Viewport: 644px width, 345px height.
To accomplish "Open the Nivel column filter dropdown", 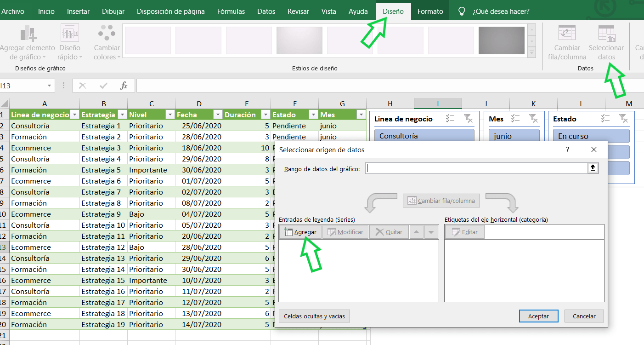I will tap(169, 115).
